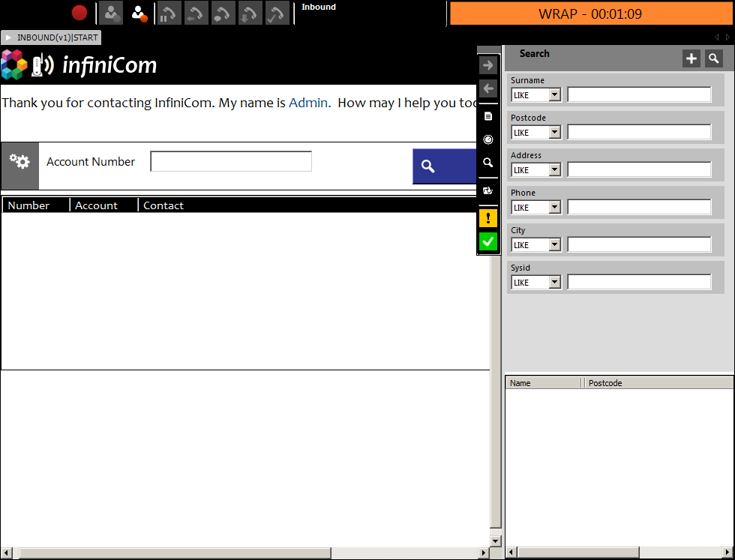This screenshot has height=560, width=735.
Task: Click the Inbound call label
Action: tap(319, 7)
